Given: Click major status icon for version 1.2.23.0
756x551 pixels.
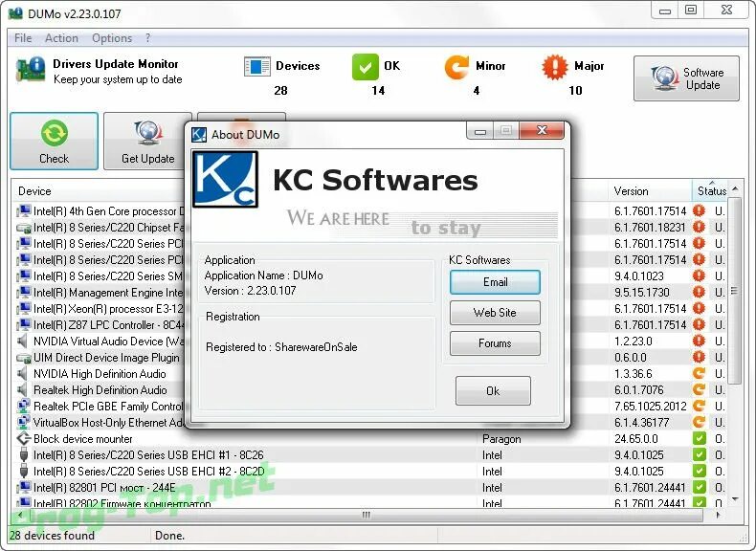Looking at the screenshot, I should click(699, 342).
